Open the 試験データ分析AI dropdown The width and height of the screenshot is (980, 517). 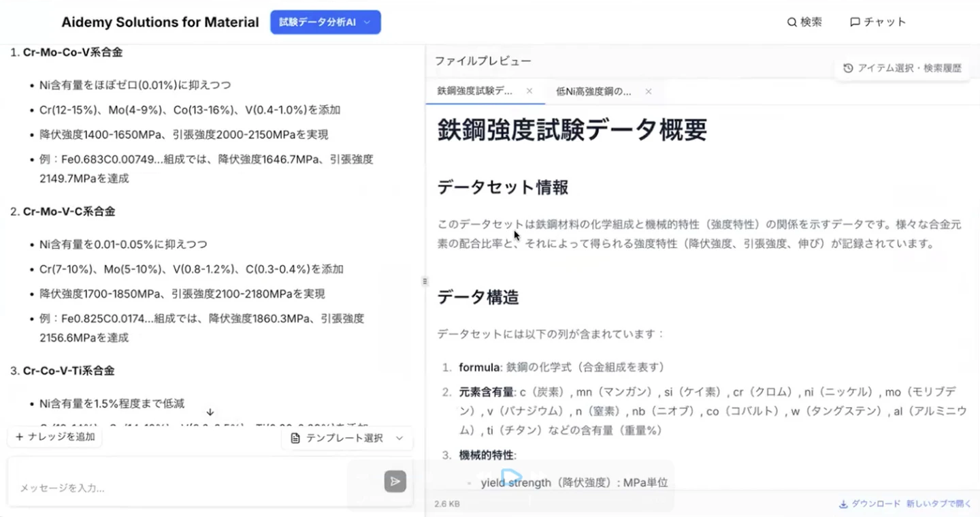(x=325, y=22)
